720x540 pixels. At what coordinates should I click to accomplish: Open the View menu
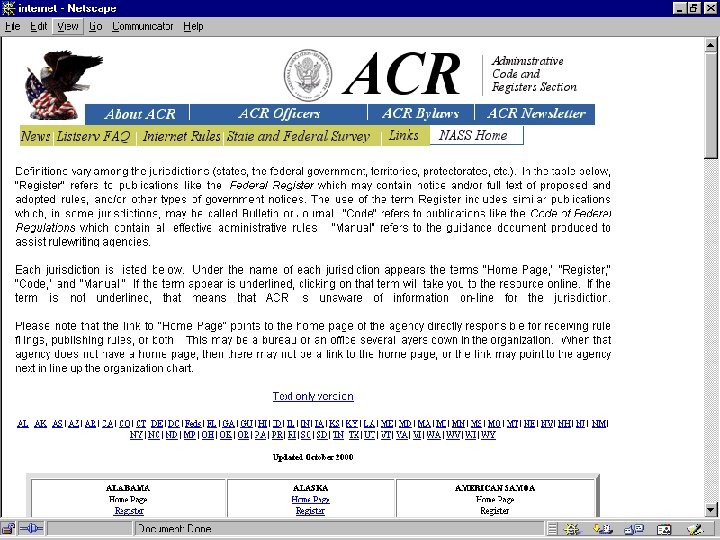[x=68, y=26]
